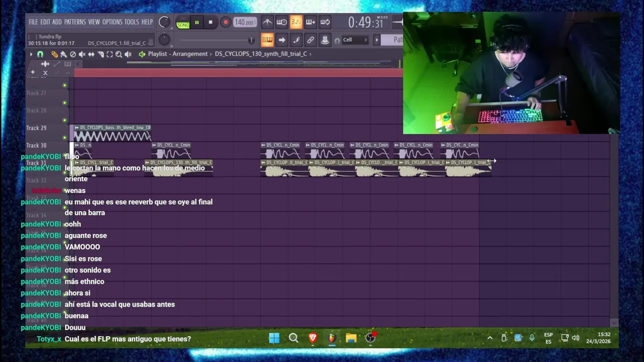
Task: Open the ADD menu
Action: tap(57, 22)
